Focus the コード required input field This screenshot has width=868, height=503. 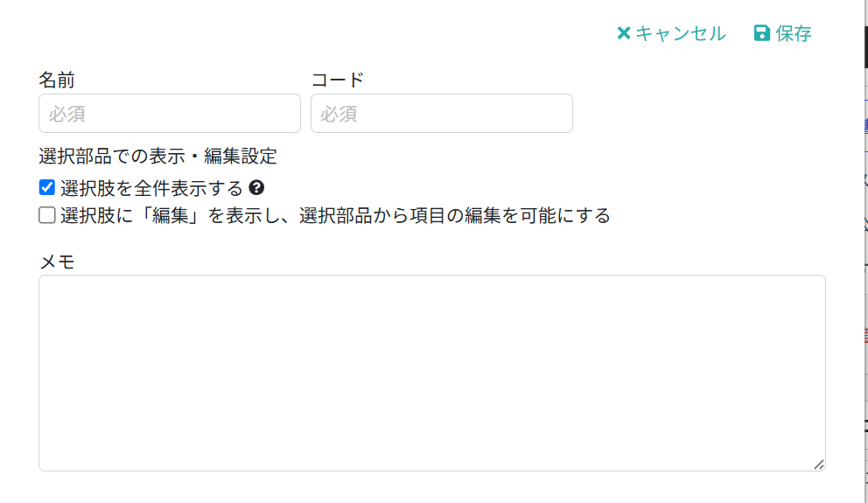442,114
